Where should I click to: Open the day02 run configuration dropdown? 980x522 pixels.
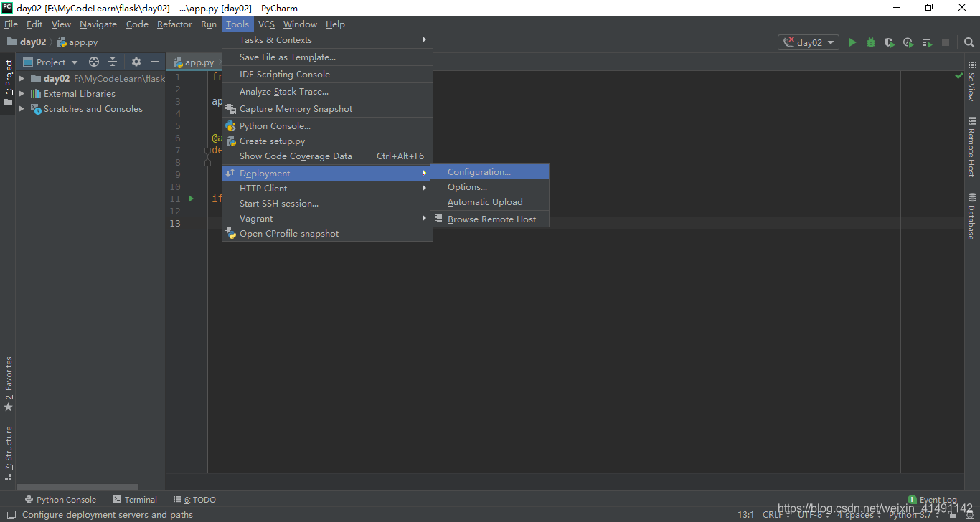[x=809, y=42]
